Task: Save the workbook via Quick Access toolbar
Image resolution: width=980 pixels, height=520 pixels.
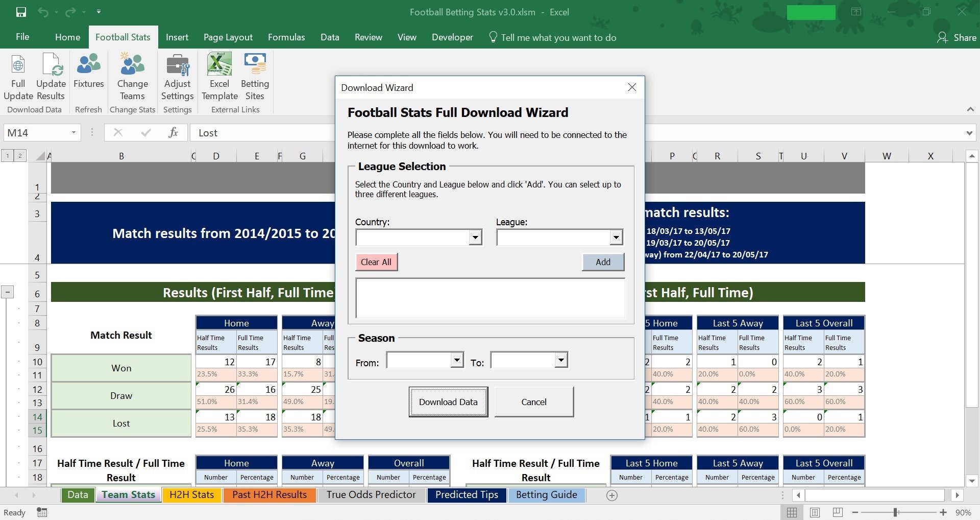Action: [20, 12]
